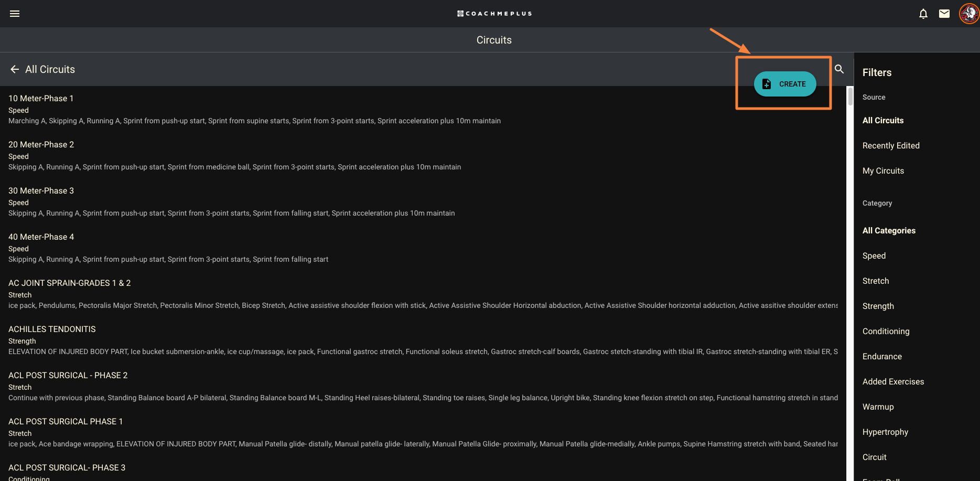Viewport: 980px width, 481px height.
Task: Filter circuits by Conditioning category
Action: pyautogui.click(x=886, y=331)
